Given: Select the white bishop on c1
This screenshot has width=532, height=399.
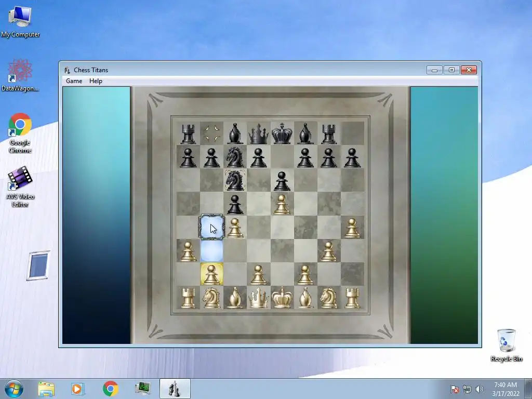Looking at the screenshot, I should [235, 298].
